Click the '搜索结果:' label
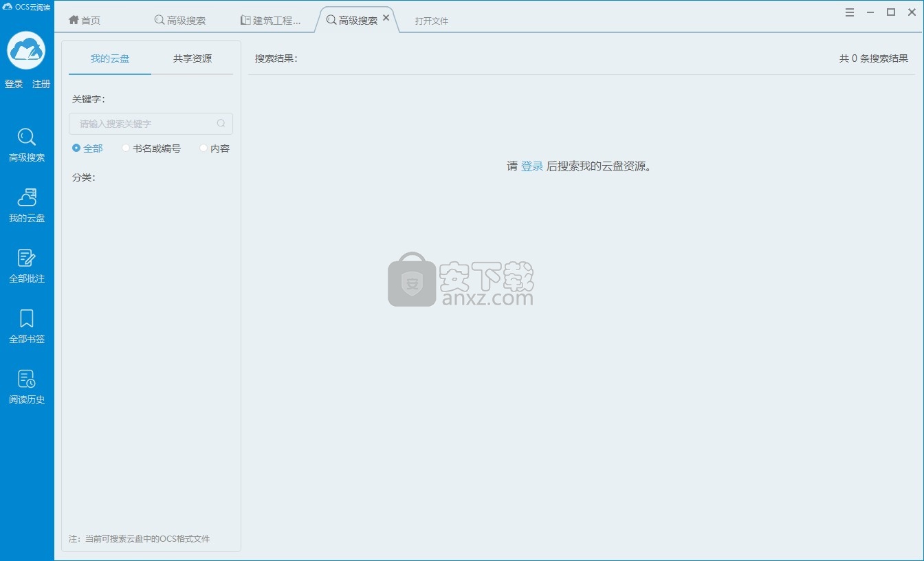This screenshot has width=924, height=561. point(276,58)
